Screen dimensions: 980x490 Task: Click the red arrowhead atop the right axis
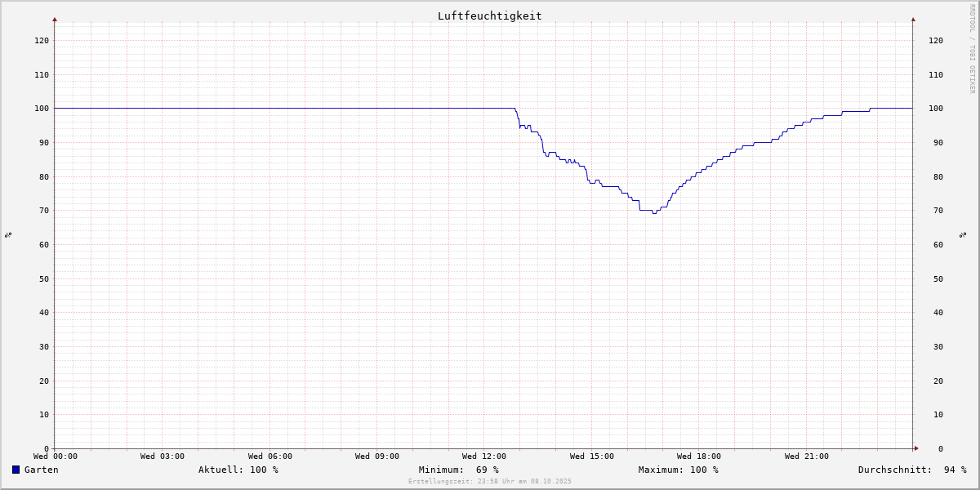(913, 19)
